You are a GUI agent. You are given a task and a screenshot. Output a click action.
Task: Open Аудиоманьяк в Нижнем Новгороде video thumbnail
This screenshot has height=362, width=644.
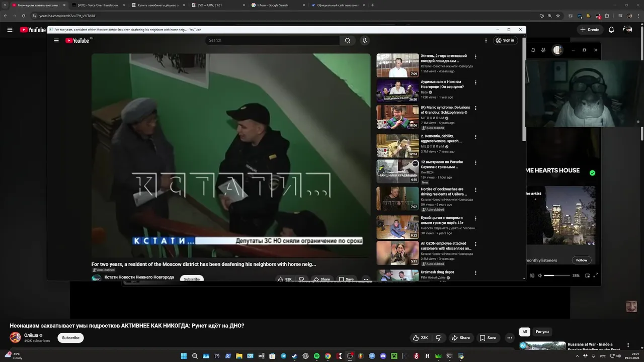[x=397, y=91]
